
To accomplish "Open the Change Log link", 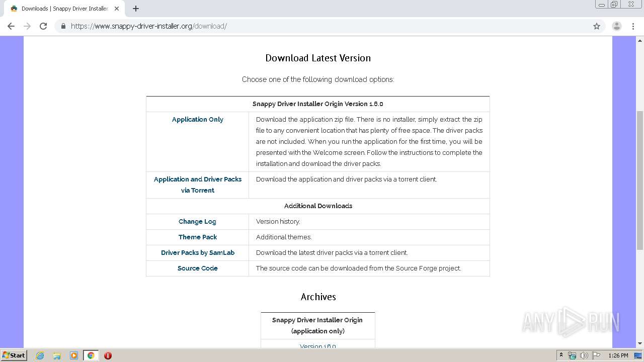I will pos(197,221).
